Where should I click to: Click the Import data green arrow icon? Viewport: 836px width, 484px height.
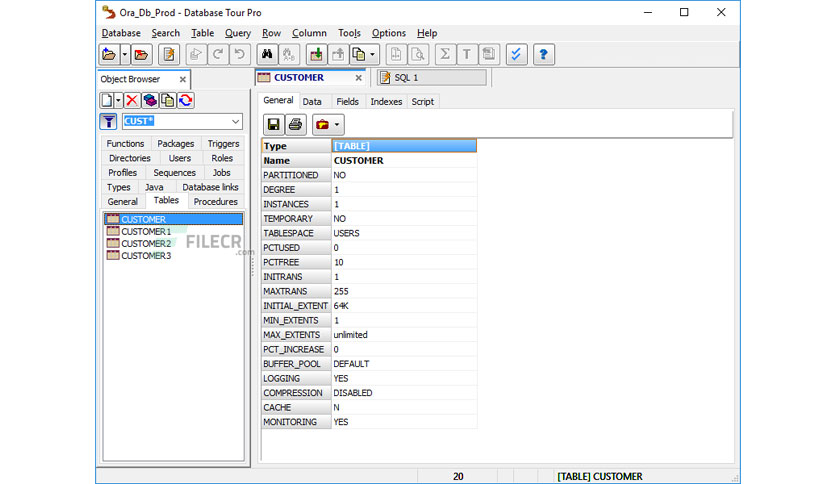316,54
